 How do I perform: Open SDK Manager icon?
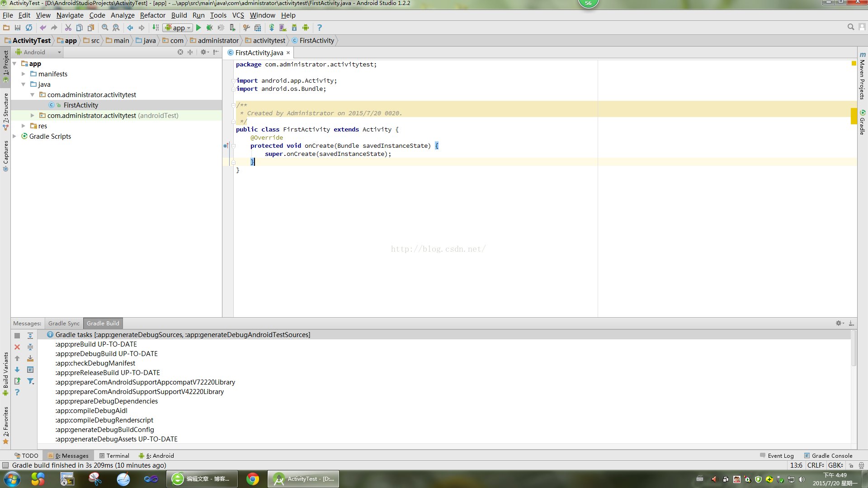294,28
